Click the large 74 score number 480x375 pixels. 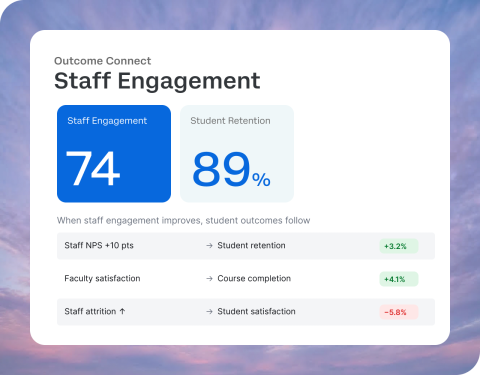pyautogui.click(x=92, y=168)
